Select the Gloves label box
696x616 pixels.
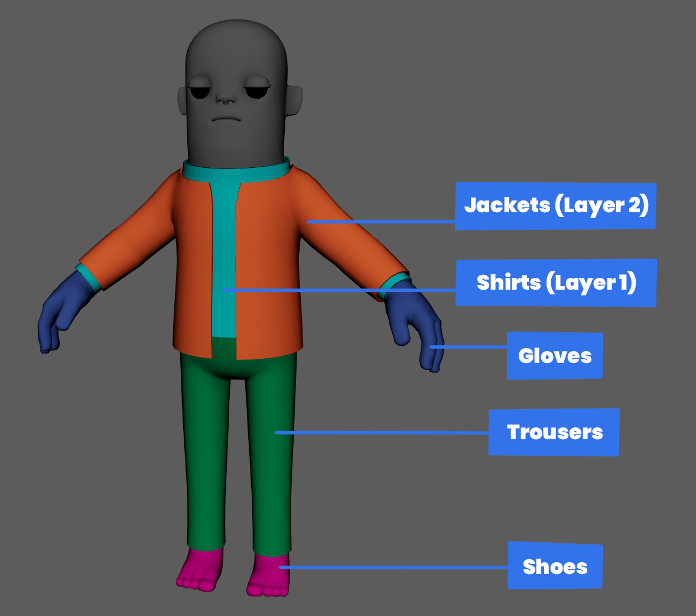coord(554,356)
